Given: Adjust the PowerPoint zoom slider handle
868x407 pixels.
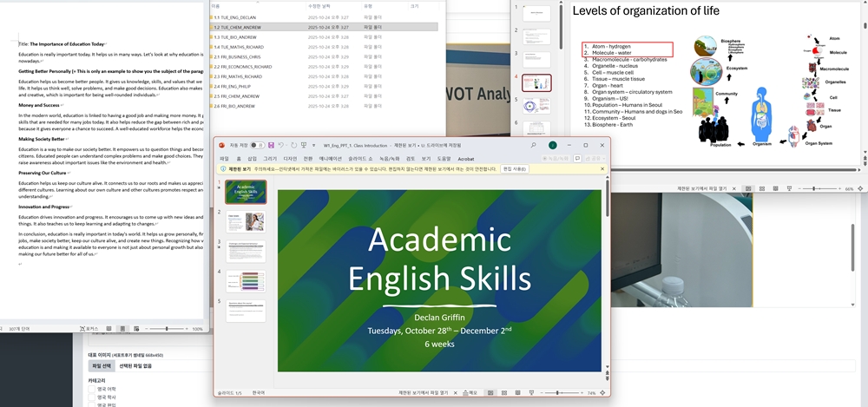Looking at the screenshot, I should coord(557,393).
